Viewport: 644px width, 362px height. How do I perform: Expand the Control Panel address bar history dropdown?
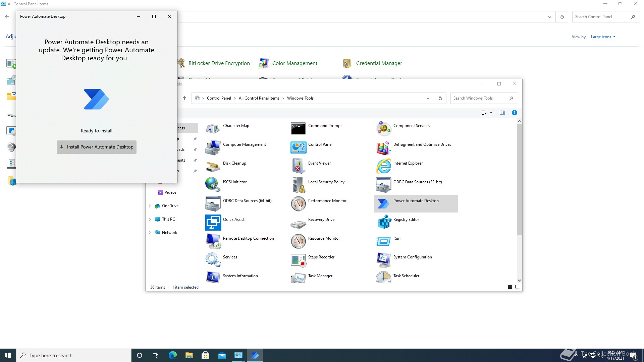coord(549,17)
